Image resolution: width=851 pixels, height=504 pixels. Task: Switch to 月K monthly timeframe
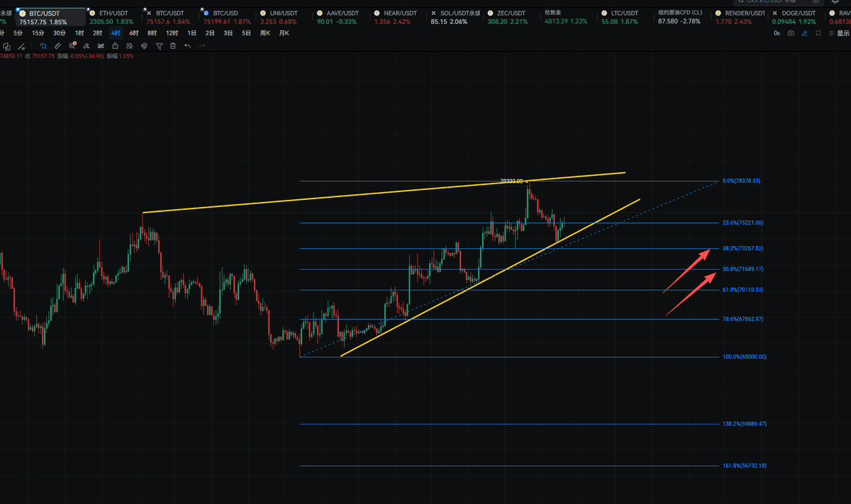pos(284,33)
